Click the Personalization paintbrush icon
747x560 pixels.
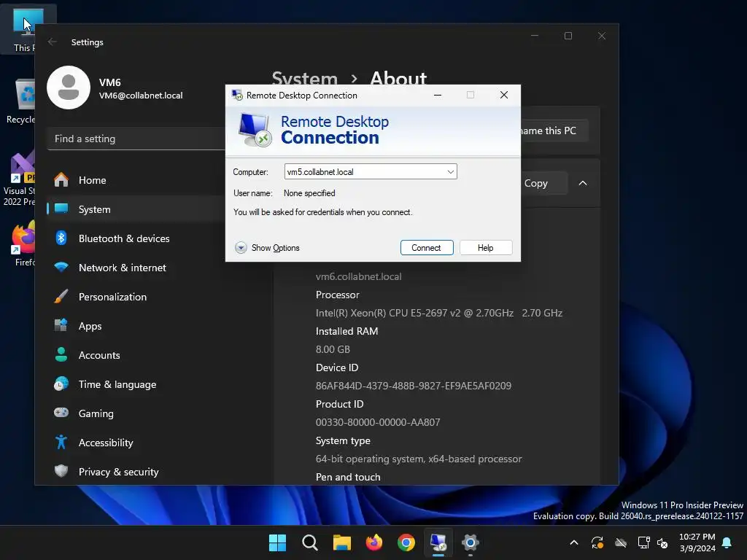tap(61, 296)
